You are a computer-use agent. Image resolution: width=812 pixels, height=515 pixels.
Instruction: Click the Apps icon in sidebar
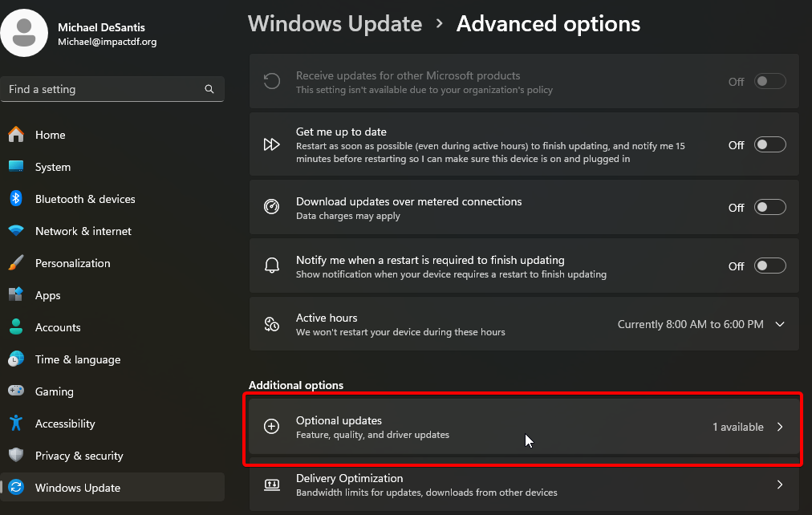[x=16, y=295]
